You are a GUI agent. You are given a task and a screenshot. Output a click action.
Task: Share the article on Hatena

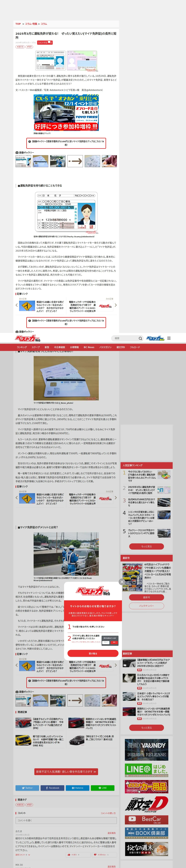(77, 788)
